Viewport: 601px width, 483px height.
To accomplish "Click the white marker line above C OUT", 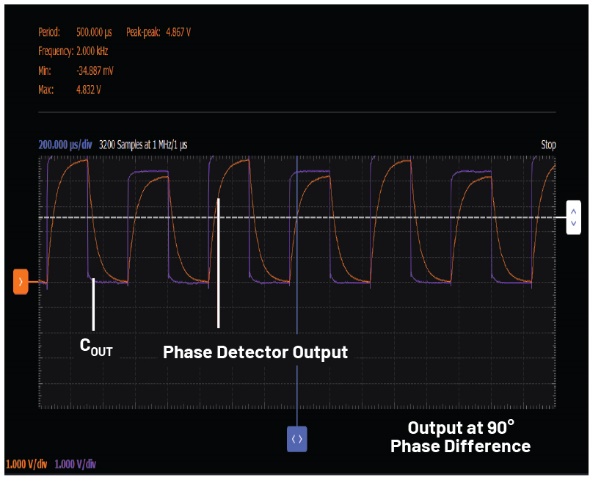I will pos(93,303).
